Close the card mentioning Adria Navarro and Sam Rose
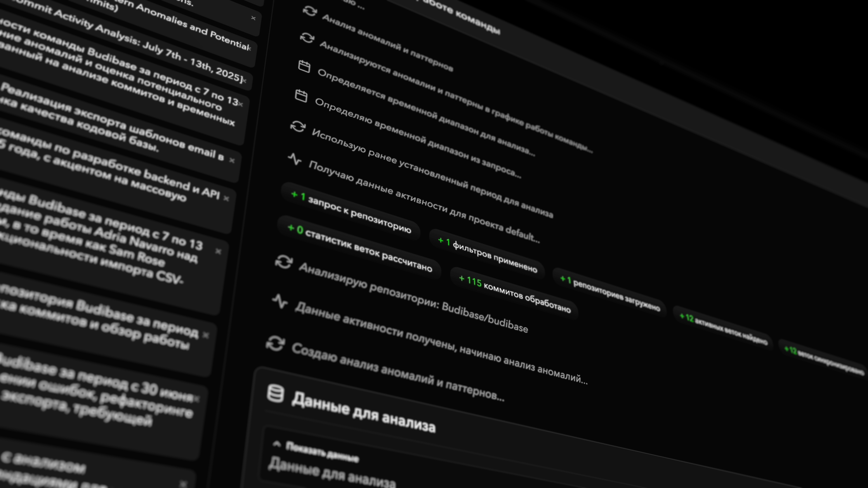 coord(218,251)
